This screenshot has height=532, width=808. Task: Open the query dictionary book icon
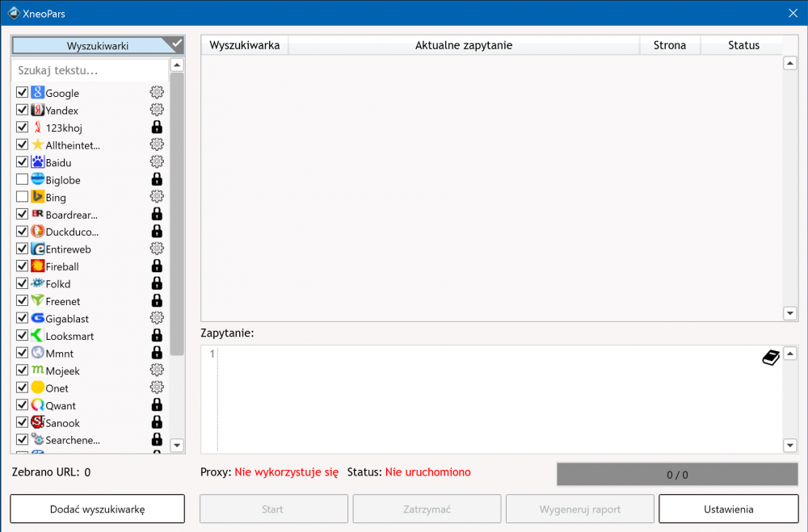pyautogui.click(x=771, y=357)
